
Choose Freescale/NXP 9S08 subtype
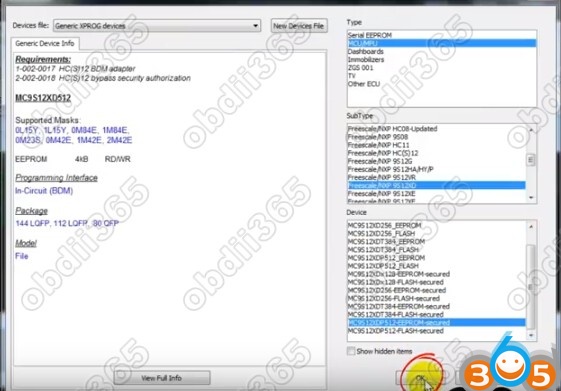tap(436, 137)
